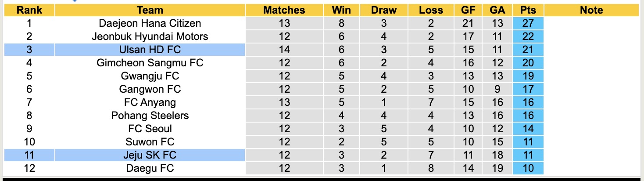Click the Pohang Steelers team name
The image size is (644, 181).
tap(150, 116)
